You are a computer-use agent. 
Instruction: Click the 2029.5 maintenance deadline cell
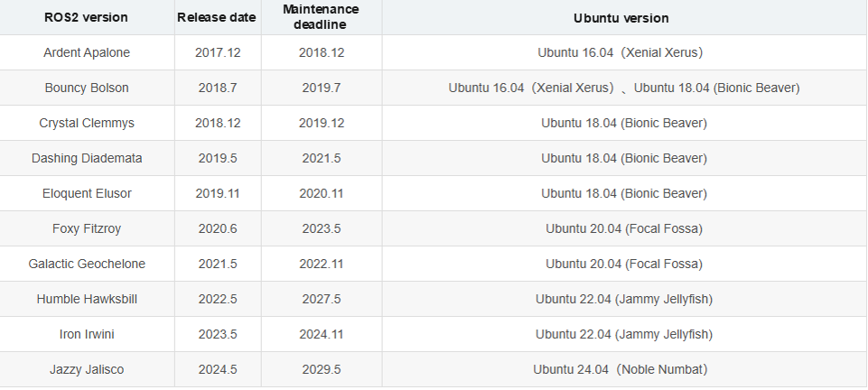(x=321, y=370)
